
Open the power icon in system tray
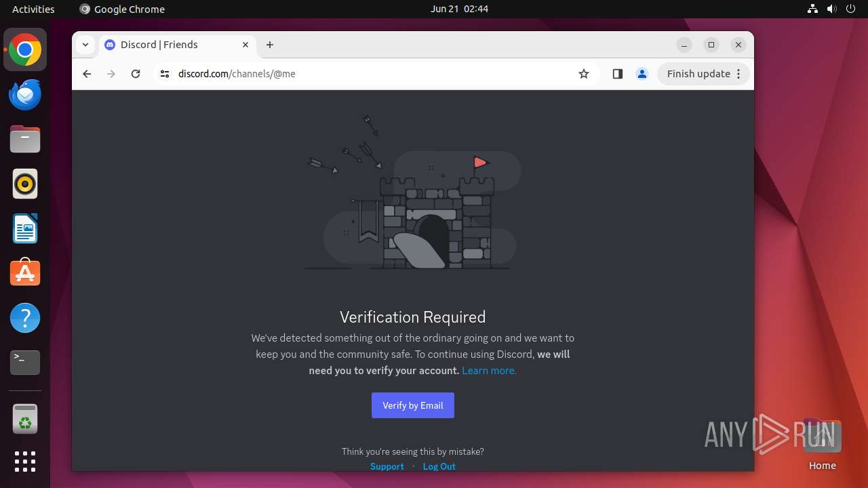850,9
